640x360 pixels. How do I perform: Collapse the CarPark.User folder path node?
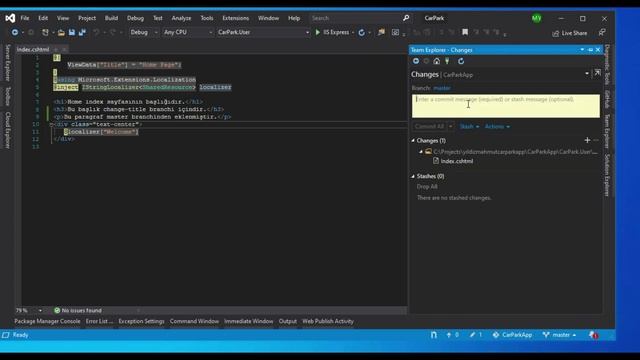click(x=421, y=151)
